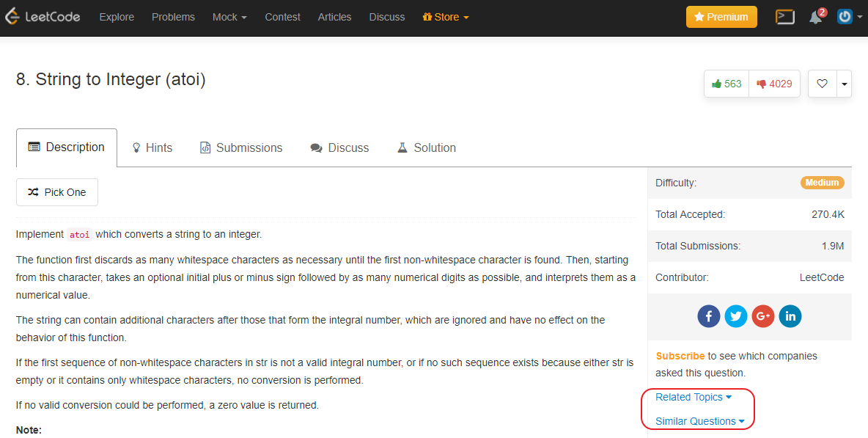868x438 pixels.
Task: Share the problem on Google Plus
Action: [763, 316]
